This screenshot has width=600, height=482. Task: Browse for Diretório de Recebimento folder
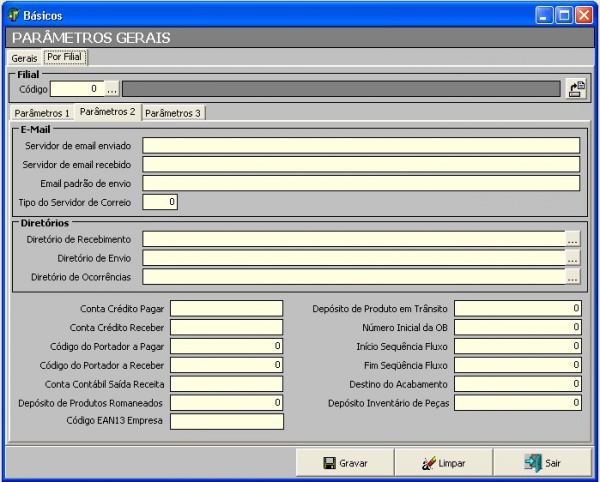pyautogui.click(x=572, y=239)
